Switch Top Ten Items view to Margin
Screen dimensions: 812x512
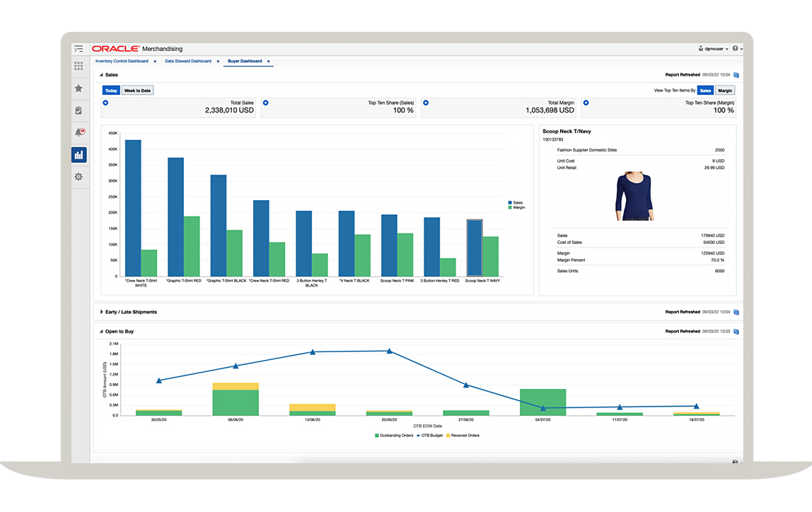click(725, 90)
